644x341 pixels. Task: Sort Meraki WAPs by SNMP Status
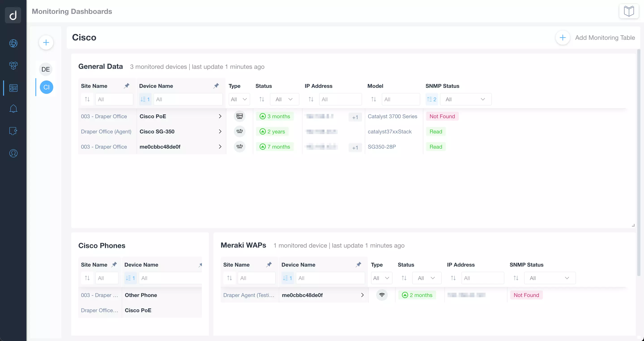516,278
